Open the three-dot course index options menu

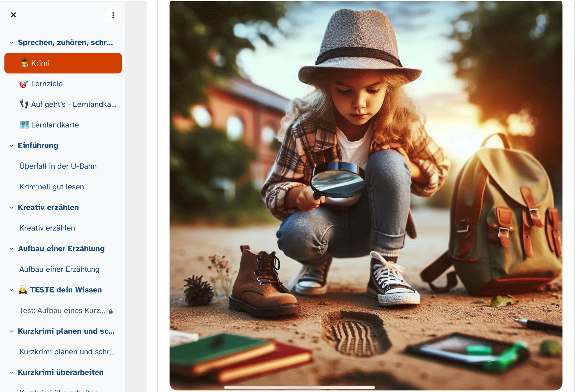113,15
